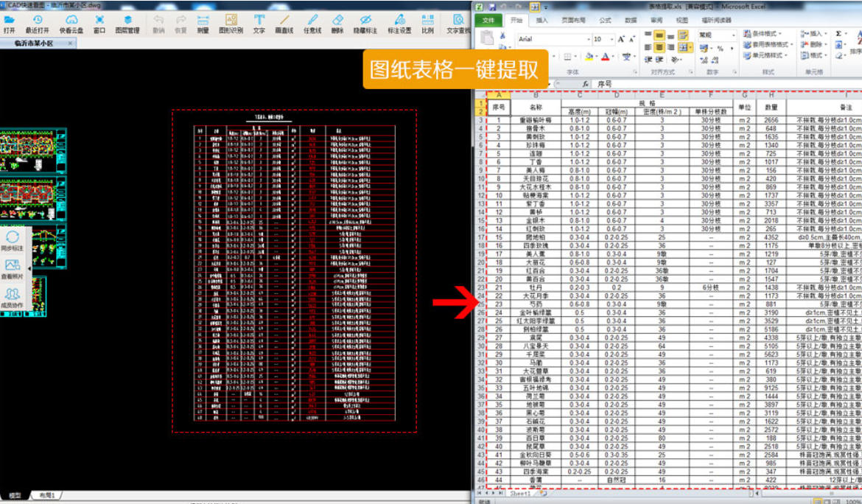This screenshot has height=504, width=862.
Task: Switch to Excel 插入 ribbon tab
Action: coord(542,21)
